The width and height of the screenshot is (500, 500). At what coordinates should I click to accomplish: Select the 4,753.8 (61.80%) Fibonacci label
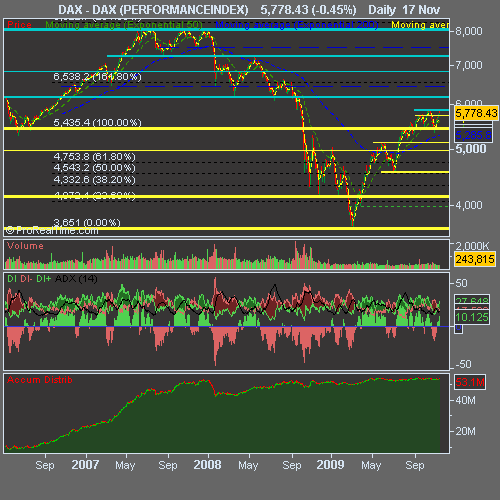[94, 156]
